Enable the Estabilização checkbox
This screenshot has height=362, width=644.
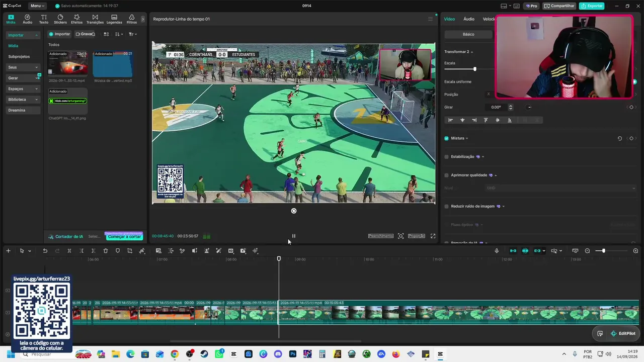tap(446, 157)
